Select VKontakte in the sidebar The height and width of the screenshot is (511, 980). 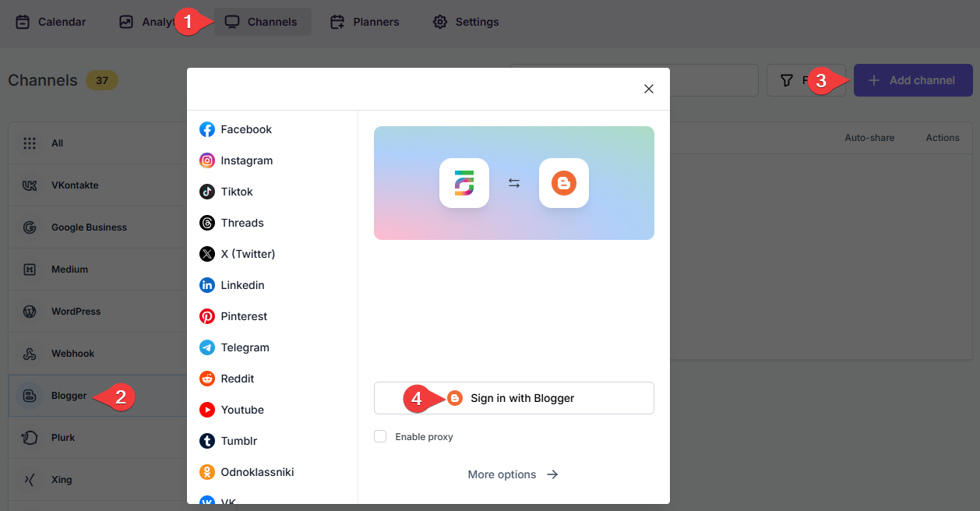(97, 185)
